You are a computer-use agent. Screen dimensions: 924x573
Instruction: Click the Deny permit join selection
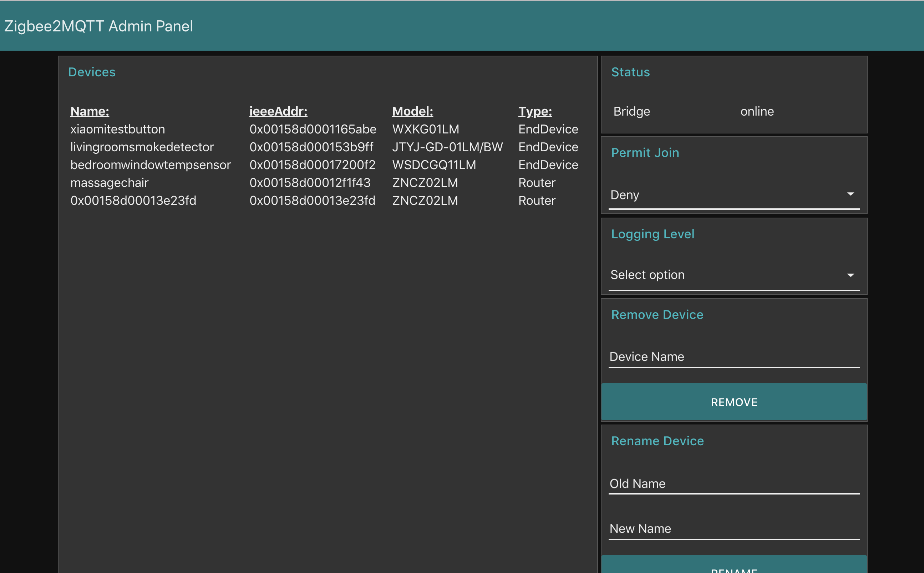click(x=625, y=195)
